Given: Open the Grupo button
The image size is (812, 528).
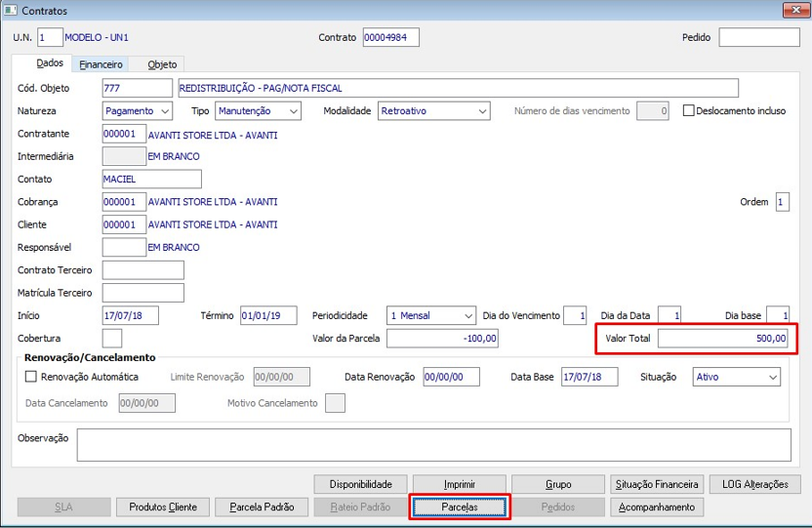Looking at the screenshot, I should coord(558,484).
